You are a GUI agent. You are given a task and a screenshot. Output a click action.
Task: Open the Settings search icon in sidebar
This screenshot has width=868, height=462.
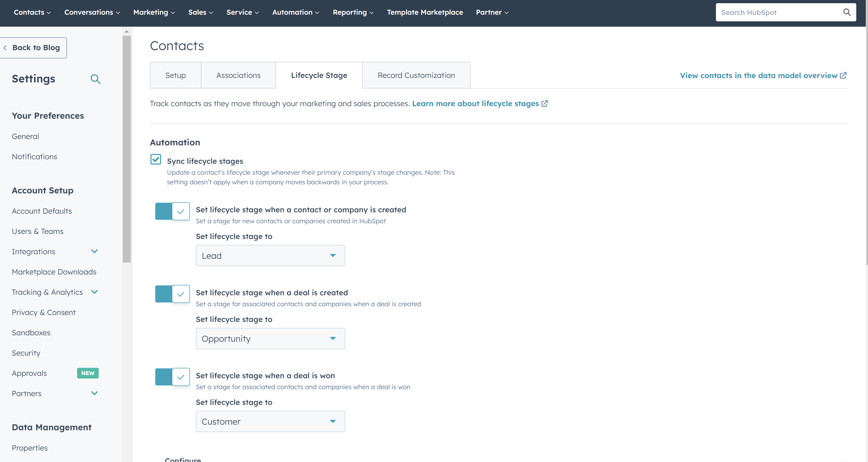(x=96, y=79)
